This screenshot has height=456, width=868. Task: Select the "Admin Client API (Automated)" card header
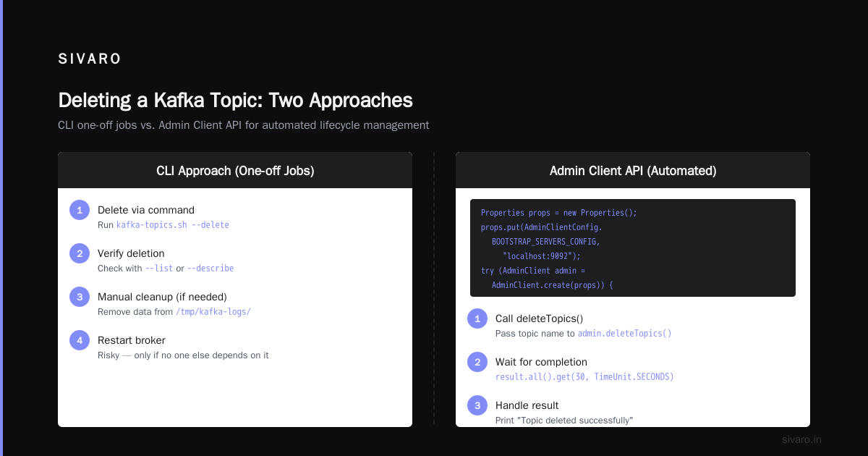[x=633, y=171]
